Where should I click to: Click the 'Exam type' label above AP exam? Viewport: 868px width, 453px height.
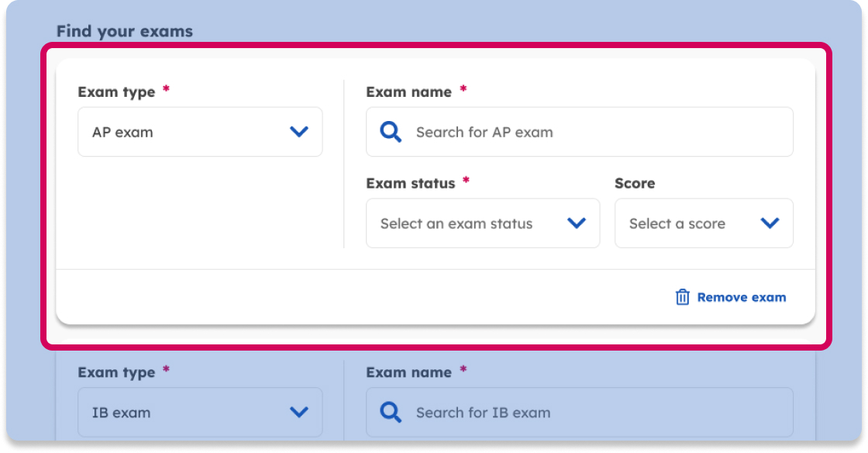[x=116, y=92]
